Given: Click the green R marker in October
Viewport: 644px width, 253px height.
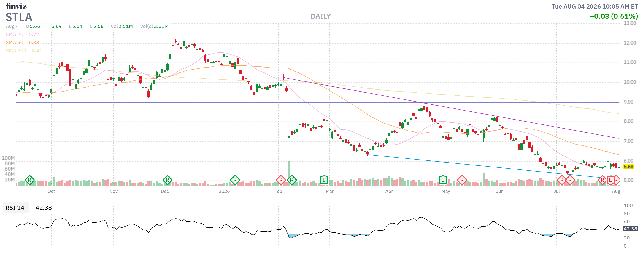Looking at the screenshot, I should click(x=29, y=180).
